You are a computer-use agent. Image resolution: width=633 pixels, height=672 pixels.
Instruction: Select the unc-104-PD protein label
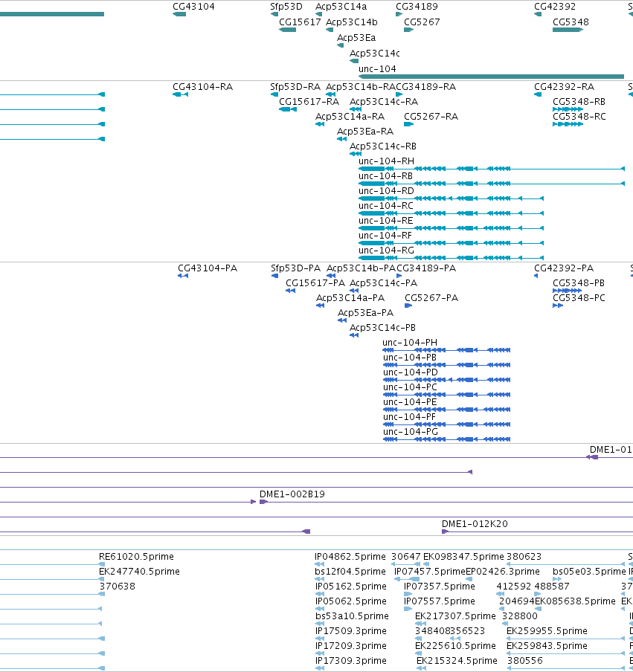tap(411, 372)
